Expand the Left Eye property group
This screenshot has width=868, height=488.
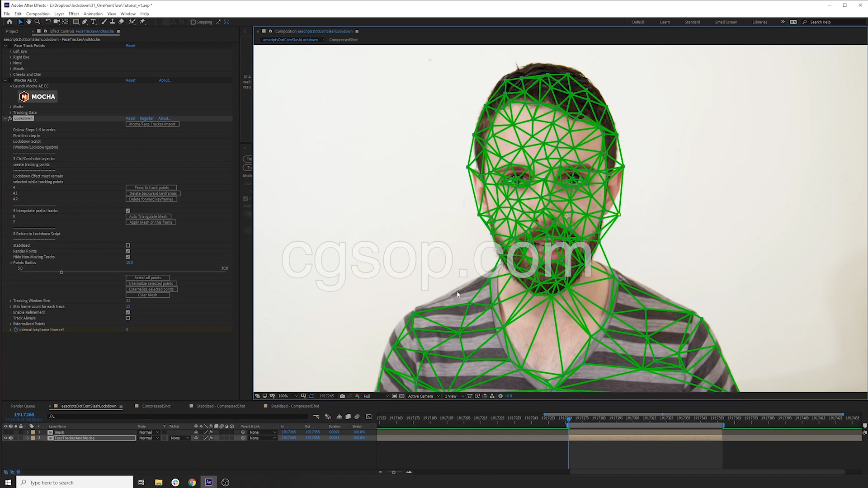pyautogui.click(x=10, y=52)
